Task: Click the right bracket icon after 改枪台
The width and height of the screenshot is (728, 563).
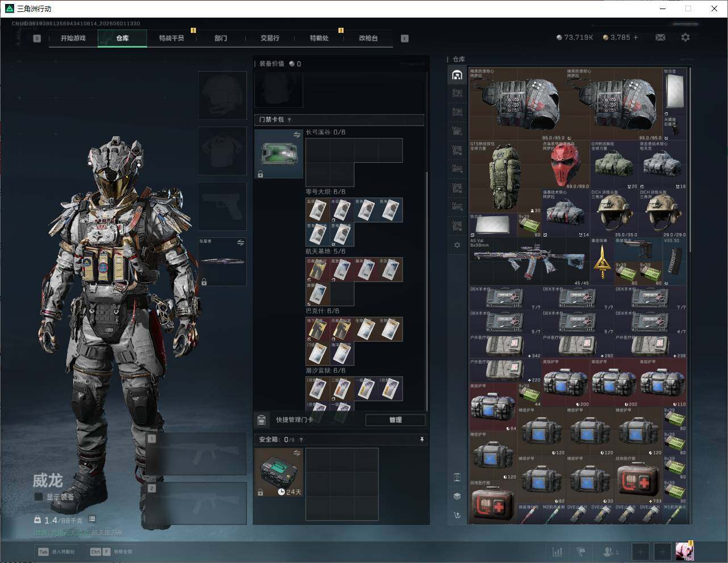Action: pos(404,39)
